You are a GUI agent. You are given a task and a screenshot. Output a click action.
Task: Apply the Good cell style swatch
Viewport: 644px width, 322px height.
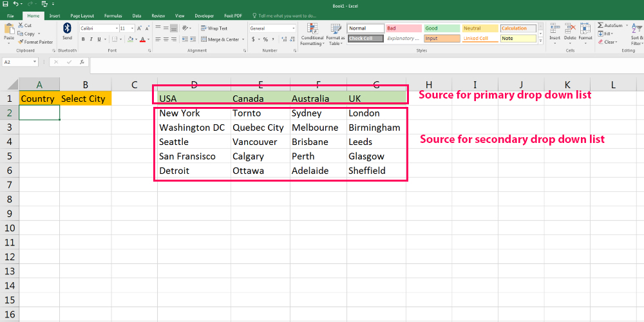(441, 28)
